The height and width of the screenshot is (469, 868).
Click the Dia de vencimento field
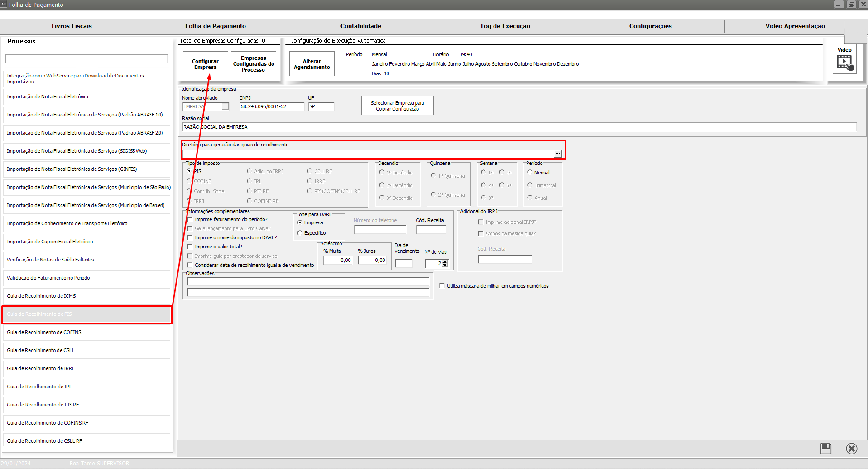[404, 263]
